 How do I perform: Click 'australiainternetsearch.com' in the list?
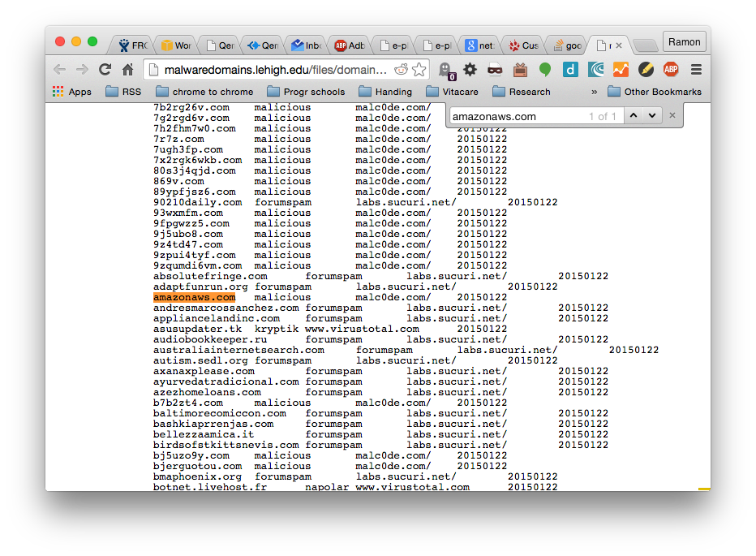pos(238,350)
